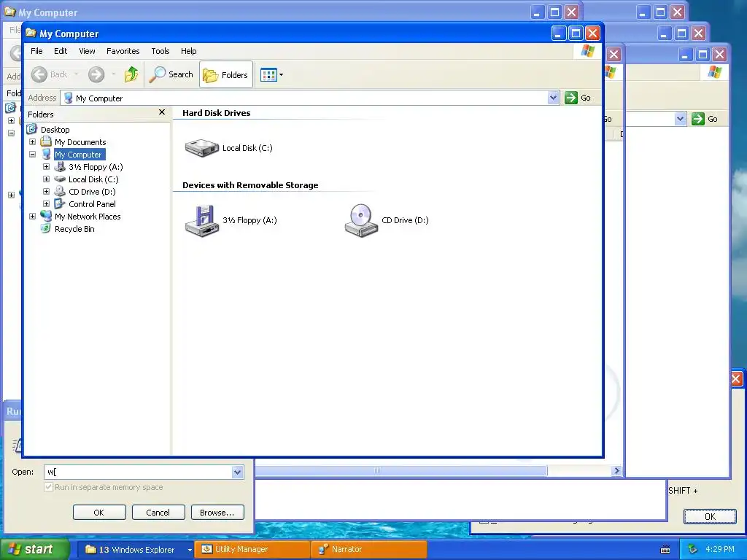Open the Help menu
The width and height of the screenshot is (747, 560).
point(188,51)
